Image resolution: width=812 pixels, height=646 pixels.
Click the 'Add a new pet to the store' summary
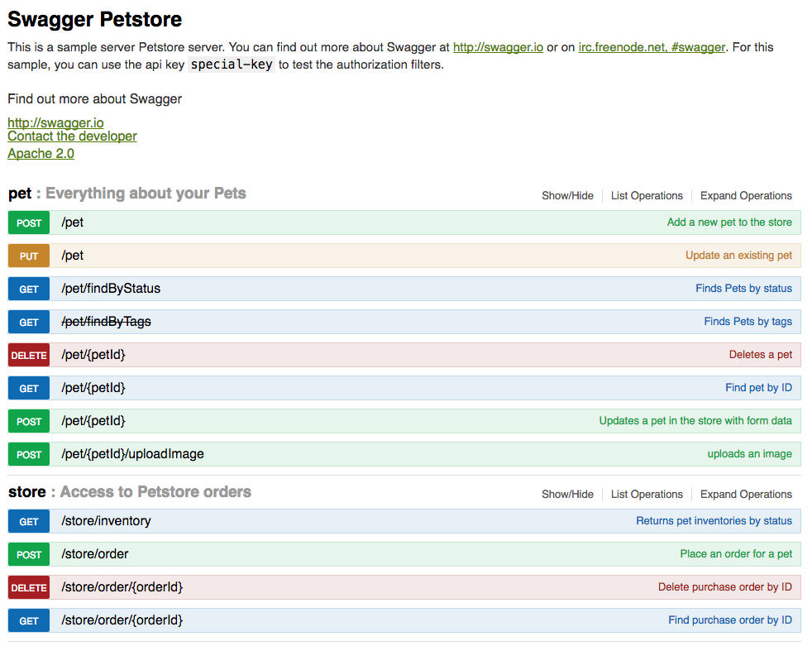tap(731, 222)
